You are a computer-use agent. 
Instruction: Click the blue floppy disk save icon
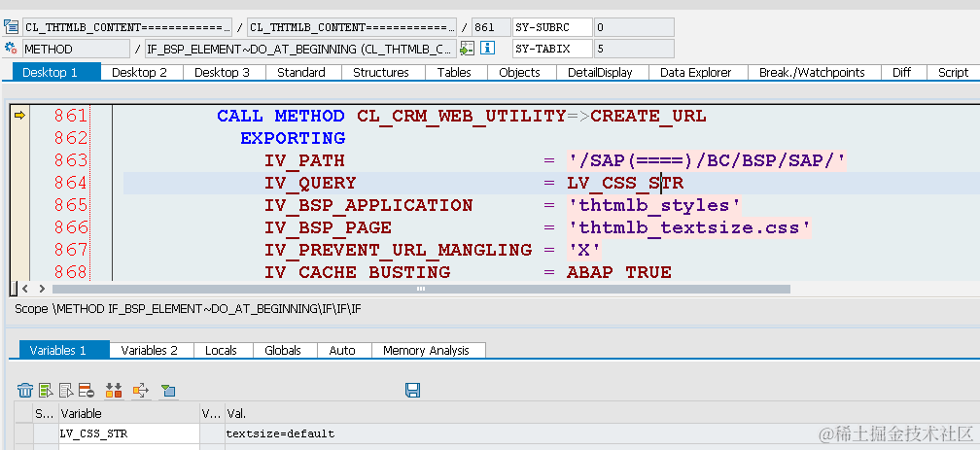click(x=412, y=391)
